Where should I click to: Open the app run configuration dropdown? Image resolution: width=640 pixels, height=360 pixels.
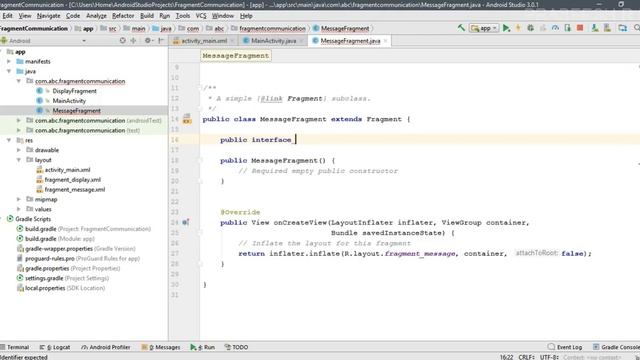coord(484,28)
